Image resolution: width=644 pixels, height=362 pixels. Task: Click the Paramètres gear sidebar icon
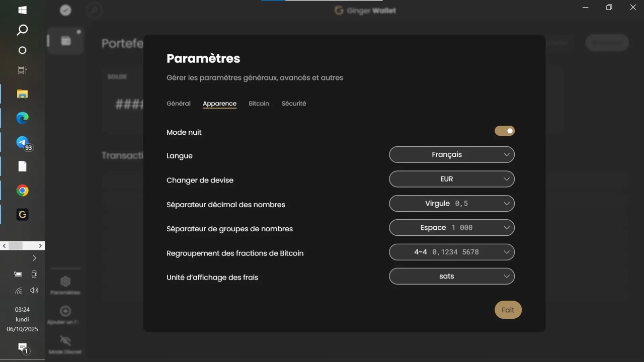pyautogui.click(x=65, y=282)
